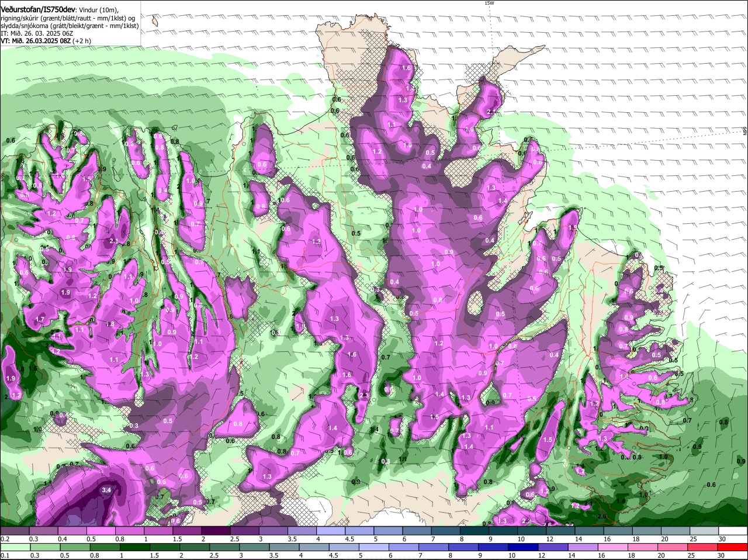Select the 0.2 swatch in the purple snow scale

[15, 531]
